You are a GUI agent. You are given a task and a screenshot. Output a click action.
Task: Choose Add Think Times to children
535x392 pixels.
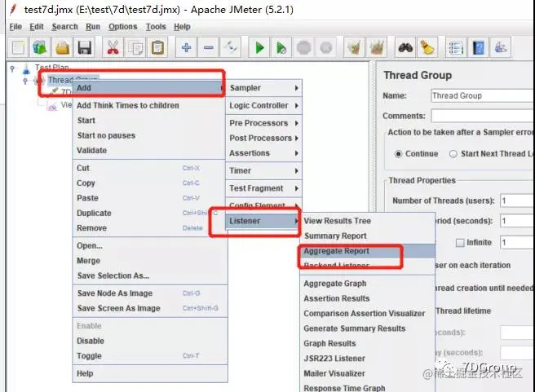(149, 106)
